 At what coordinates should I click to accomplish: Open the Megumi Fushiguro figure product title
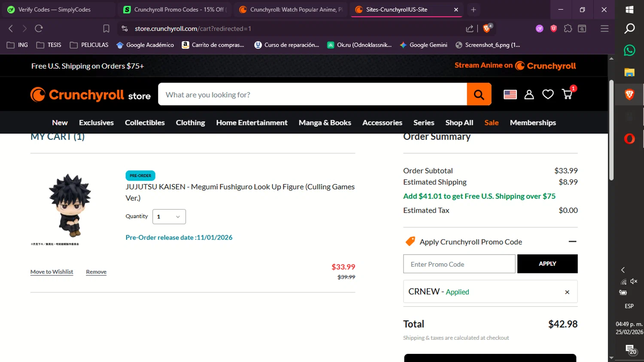coord(240,192)
